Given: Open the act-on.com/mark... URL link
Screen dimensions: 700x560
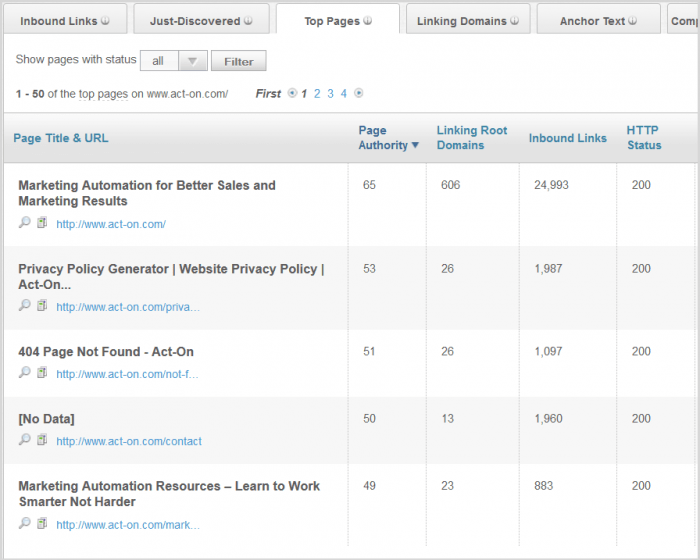Looking at the screenshot, I should [x=128, y=525].
